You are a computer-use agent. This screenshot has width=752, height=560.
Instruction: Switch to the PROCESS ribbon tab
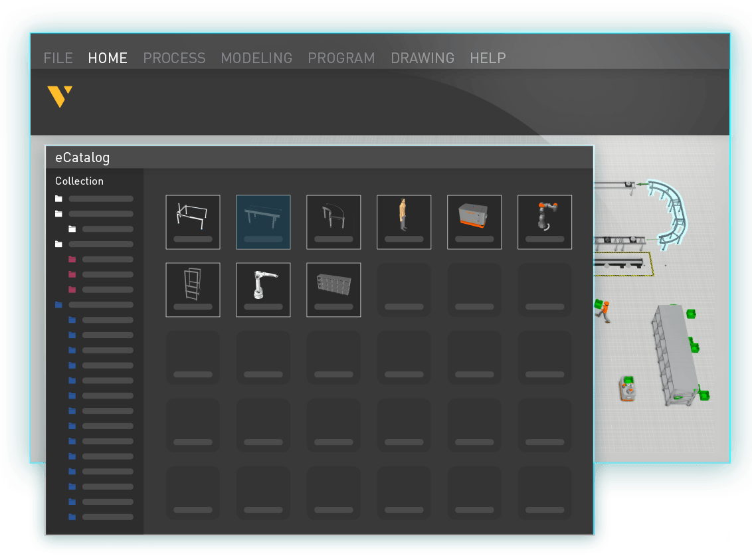click(174, 58)
